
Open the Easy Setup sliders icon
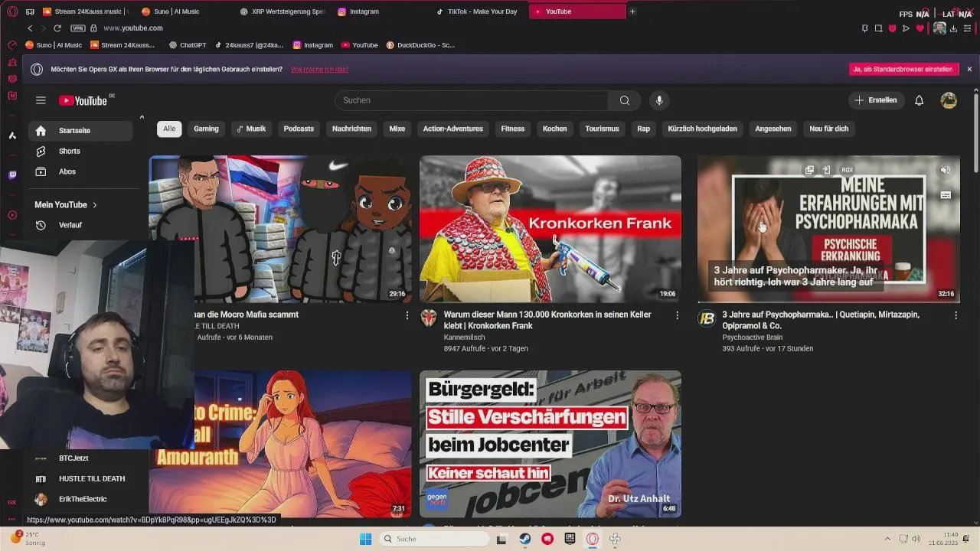click(x=968, y=28)
